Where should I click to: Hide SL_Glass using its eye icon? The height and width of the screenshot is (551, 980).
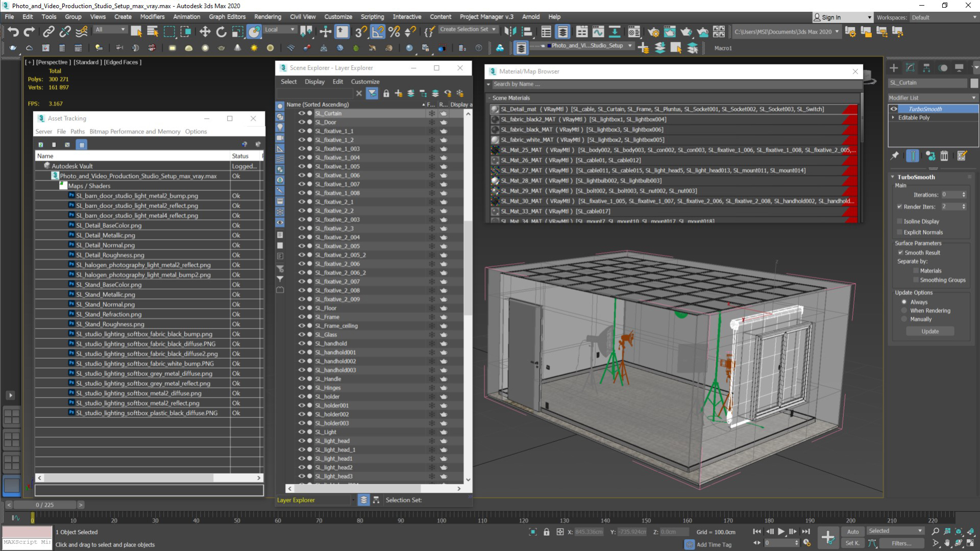point(302,335)
